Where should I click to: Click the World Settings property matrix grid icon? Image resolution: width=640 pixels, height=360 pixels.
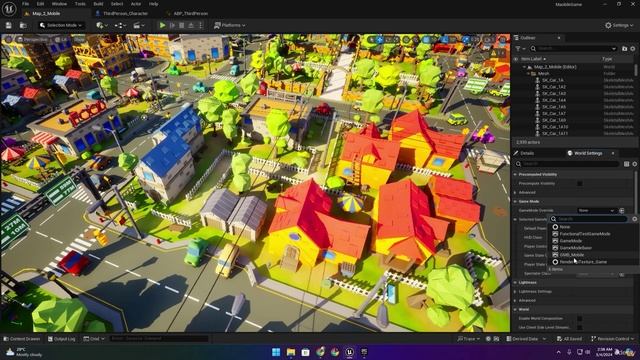(x=627, y=164)
